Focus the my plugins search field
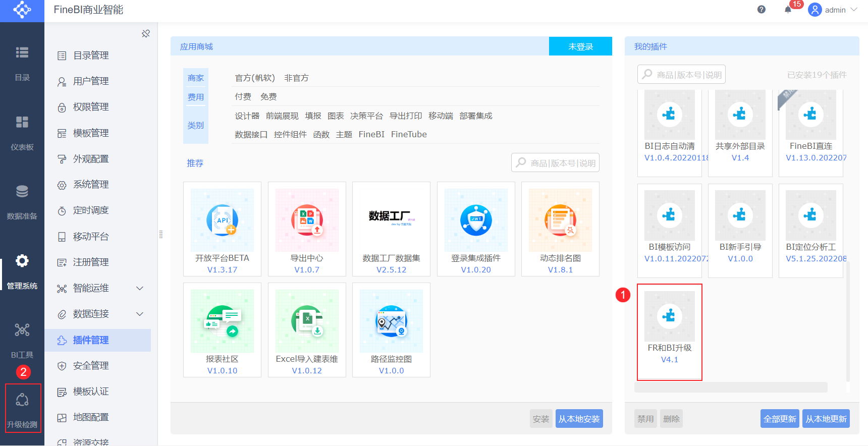This screenshot has width=868, height=446. pyautogui.click(x=681, y=74)
